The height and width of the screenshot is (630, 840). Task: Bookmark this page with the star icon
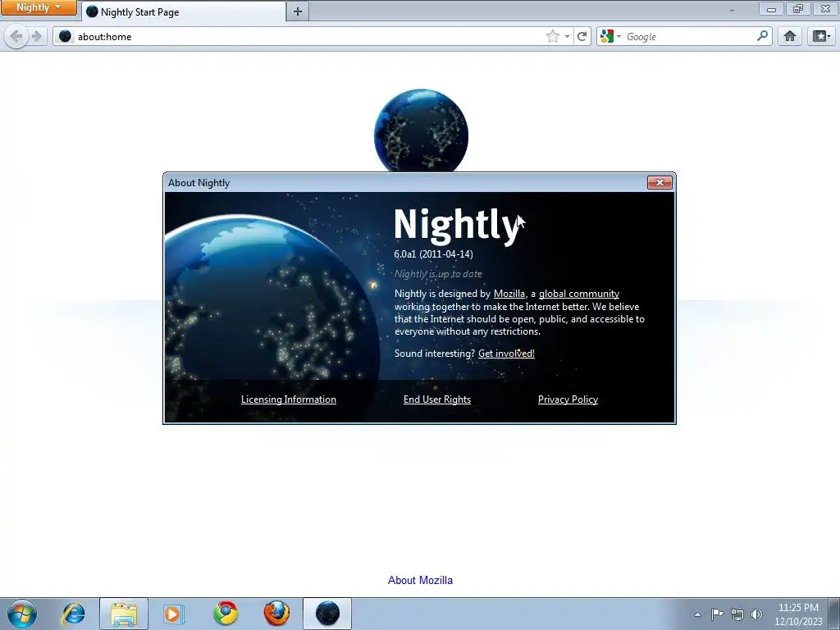(552, 36)
